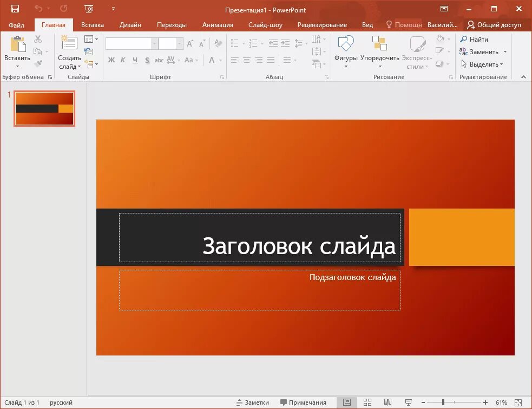Expand the Вставить paste options arrow
This screenshot has width=532, height=409.
[x=17, y=66]
